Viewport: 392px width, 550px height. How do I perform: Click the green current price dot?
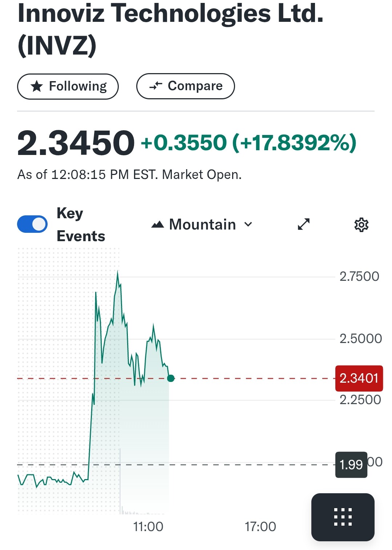pos(171,378)
